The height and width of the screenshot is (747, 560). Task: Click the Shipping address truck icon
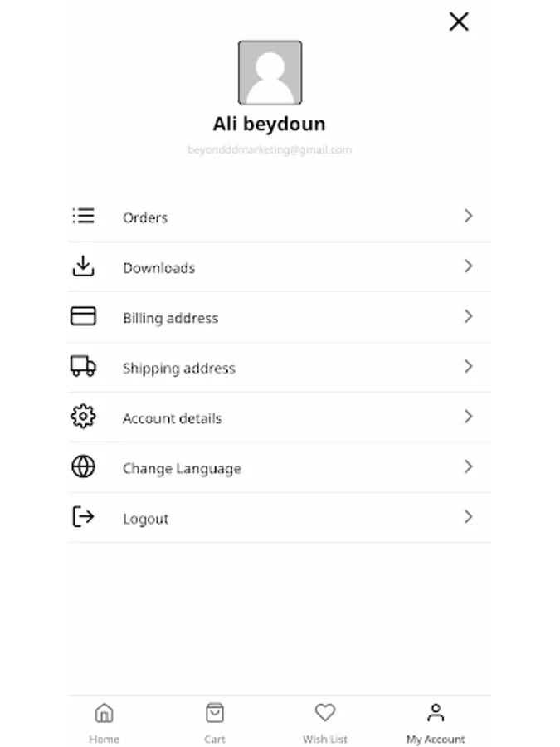(x=83, y=367)
